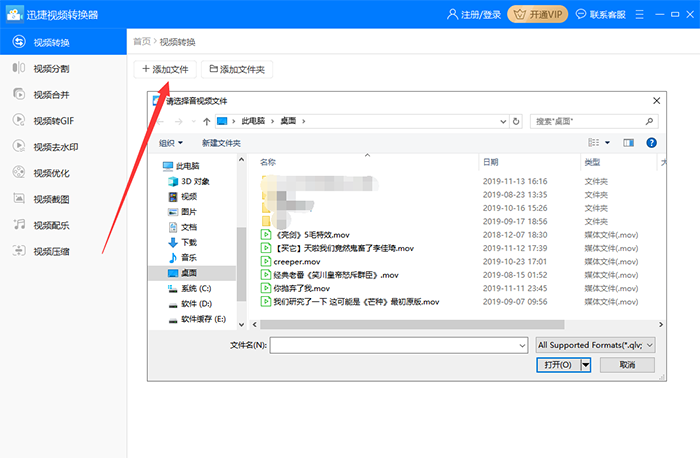
Task: Open view options dropdown arrow
Action: [607, 142]
